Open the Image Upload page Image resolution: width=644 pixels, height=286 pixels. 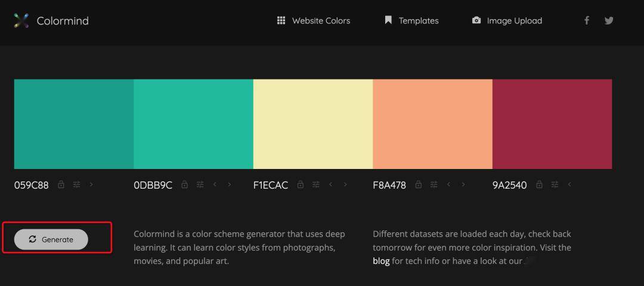[x=507, y=21]
